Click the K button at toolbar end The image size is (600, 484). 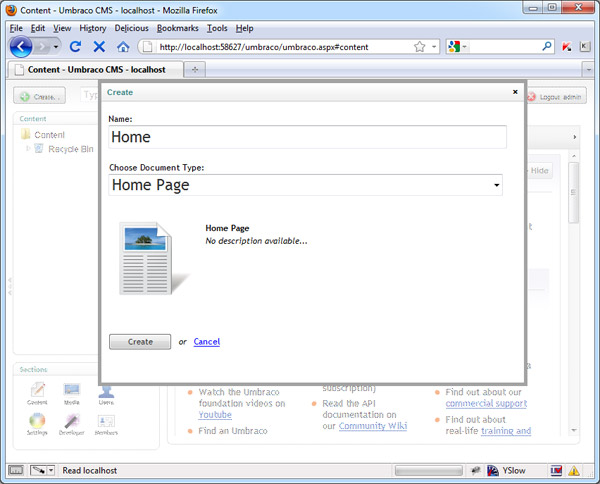click(x=584, y=47)
